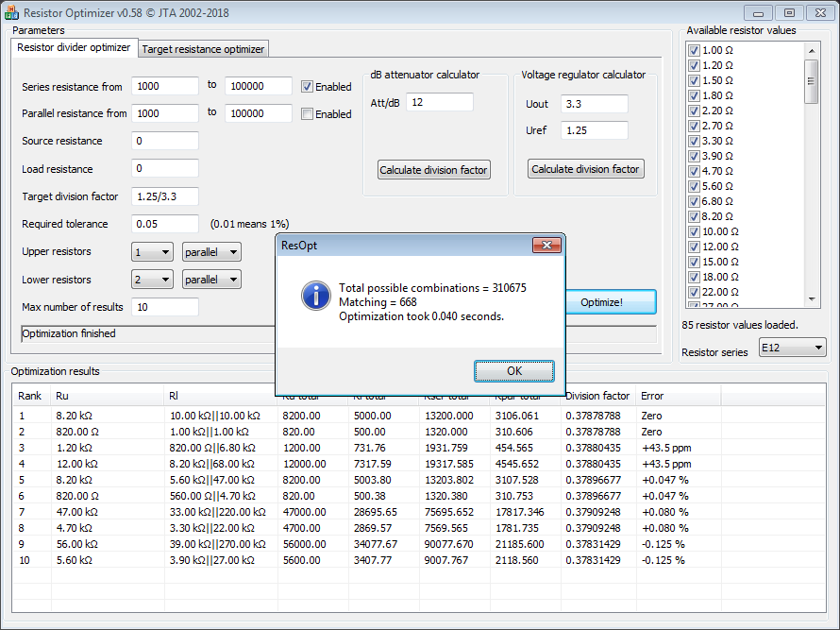Calculate division factor for dB attenuator
Image resolution: width=840 pixels, height=630 pixels.
[x=433, y=170]
